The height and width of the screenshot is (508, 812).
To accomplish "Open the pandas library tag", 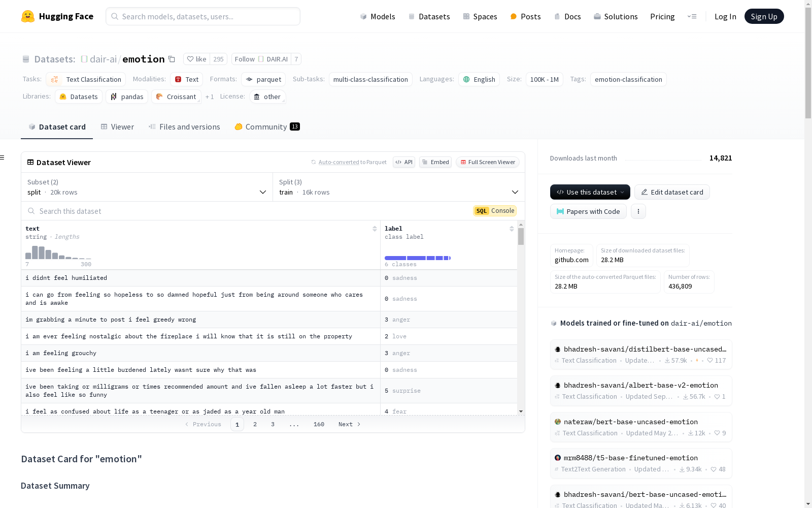I will (x=127, y=97).
